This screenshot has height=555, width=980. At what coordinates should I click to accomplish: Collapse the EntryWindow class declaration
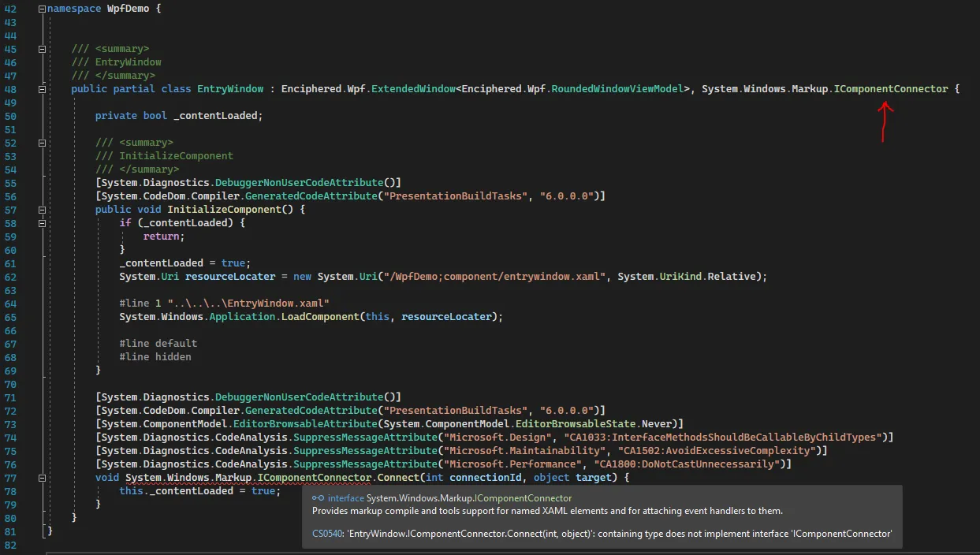(42, 89)
